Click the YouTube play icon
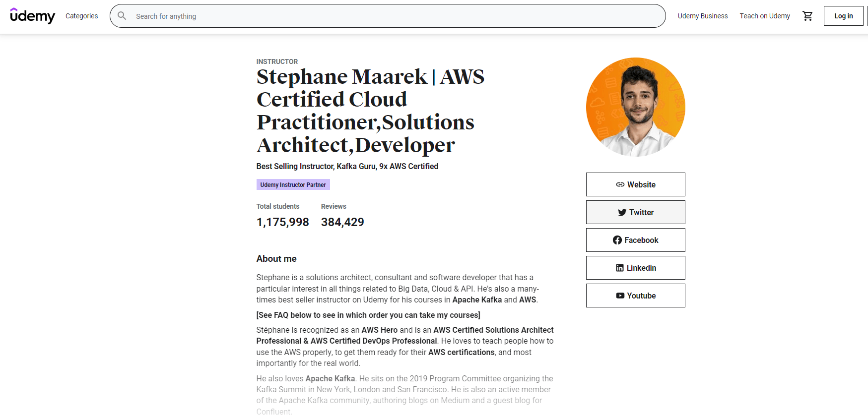868x419 pixels. point(620,296)
